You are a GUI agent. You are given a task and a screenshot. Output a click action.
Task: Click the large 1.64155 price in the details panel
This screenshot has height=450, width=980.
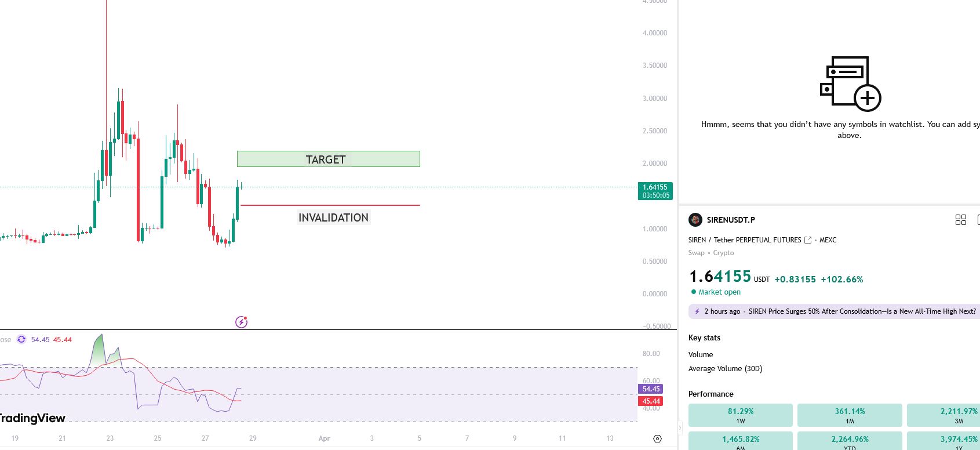[720, 277]
